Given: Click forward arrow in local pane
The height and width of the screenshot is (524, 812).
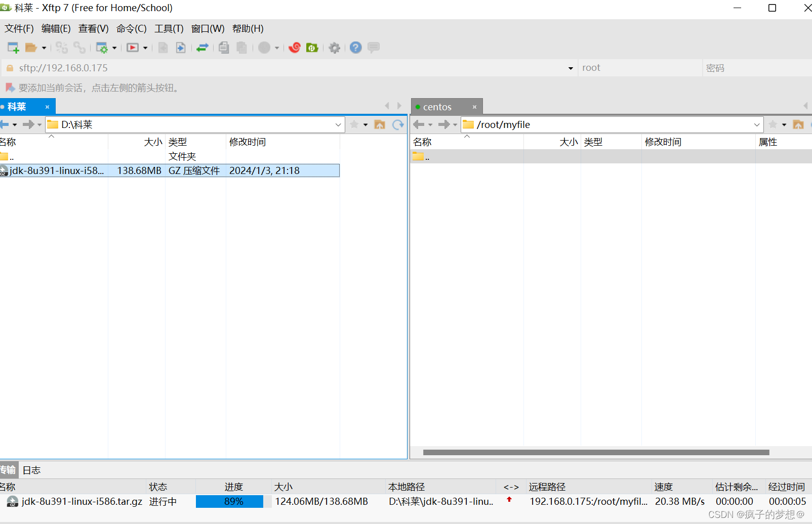Looking at the screenshot, I should pyautogui.click(x=28, y=124).
